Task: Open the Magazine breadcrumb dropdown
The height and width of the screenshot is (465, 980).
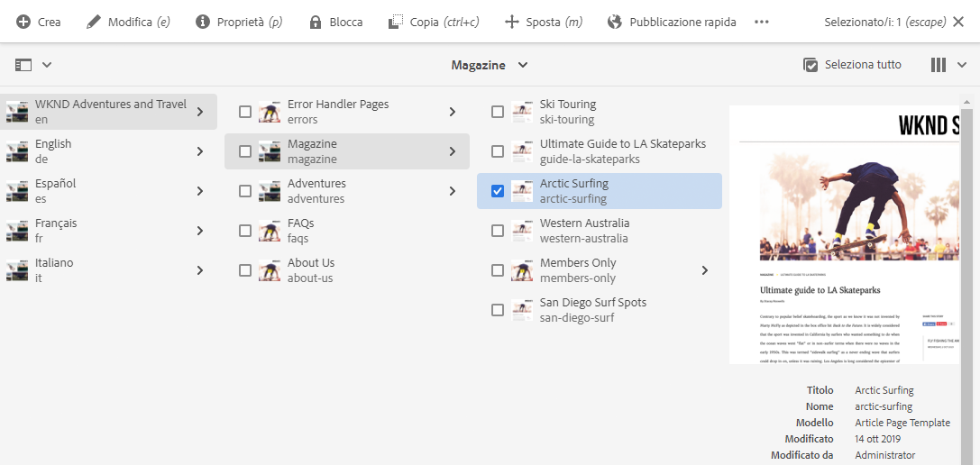Action: pyautogui.click(x=490, y=65)
